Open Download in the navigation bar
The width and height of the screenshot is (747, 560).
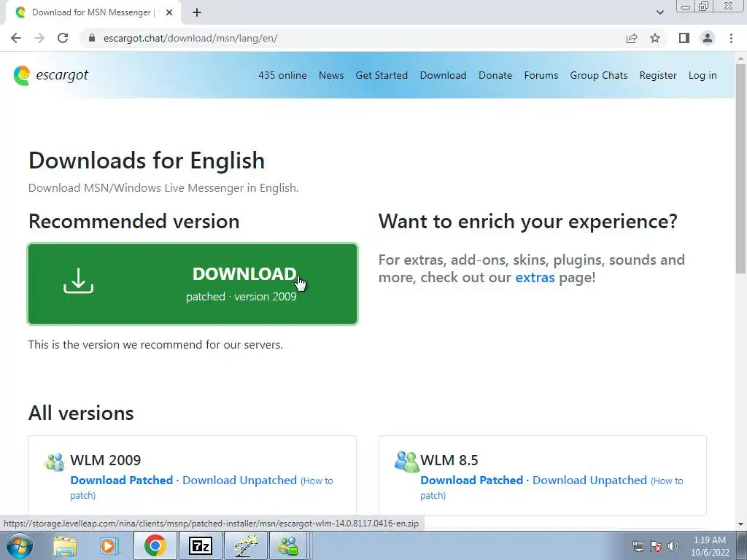click(x=443, y=75)
